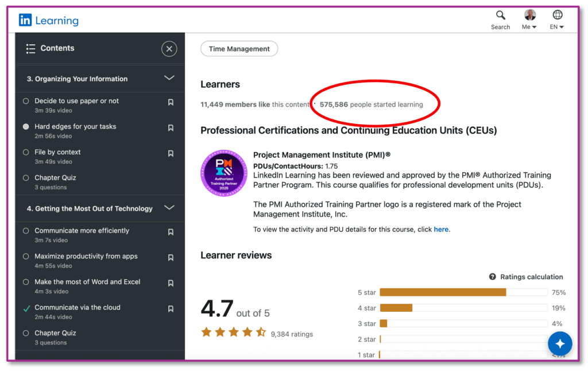Bookmark Communicate more efficiently video
Image resolution: width=588 pixels, height=371 pixels.
[171, 232]
